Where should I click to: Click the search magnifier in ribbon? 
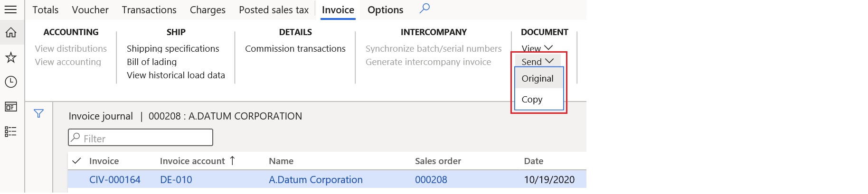(x=425, y=9)
